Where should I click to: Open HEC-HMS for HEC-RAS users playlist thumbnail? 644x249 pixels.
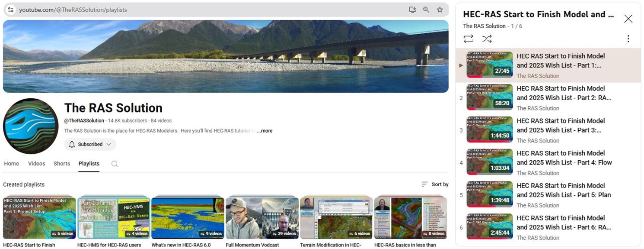pyautogui.click(x=114, y=218)
